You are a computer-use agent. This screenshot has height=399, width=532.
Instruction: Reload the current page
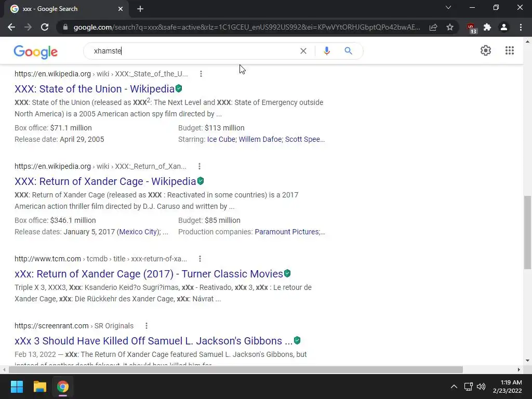tap(45, 27)
